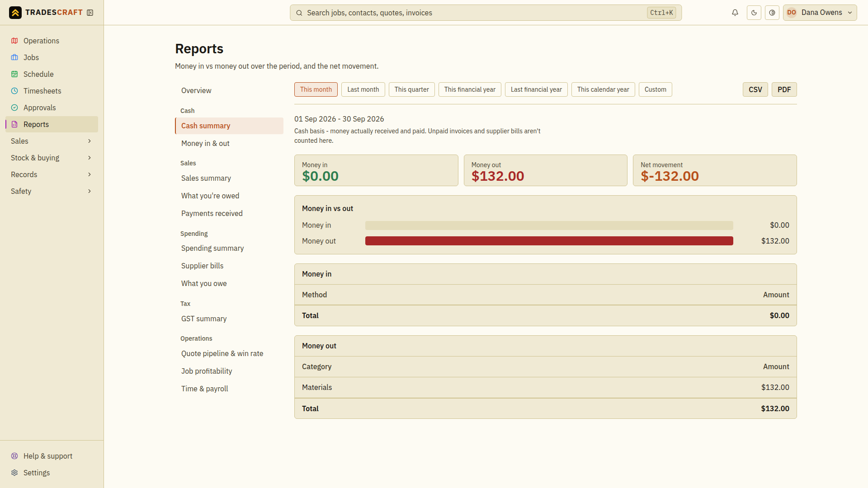Click the Ctrl+K shortcut badge
Screen dimensions: 868x488
(661, 13)
